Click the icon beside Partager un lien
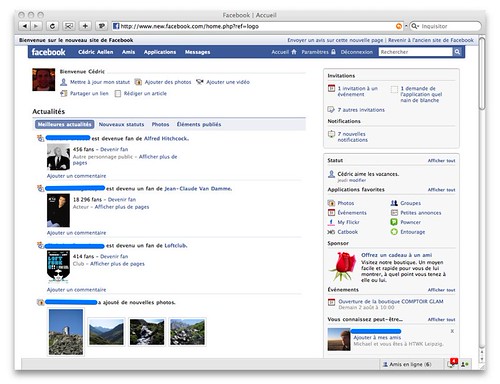The width and height of the screenshot is (500, 384). click(x=63, y=94)
